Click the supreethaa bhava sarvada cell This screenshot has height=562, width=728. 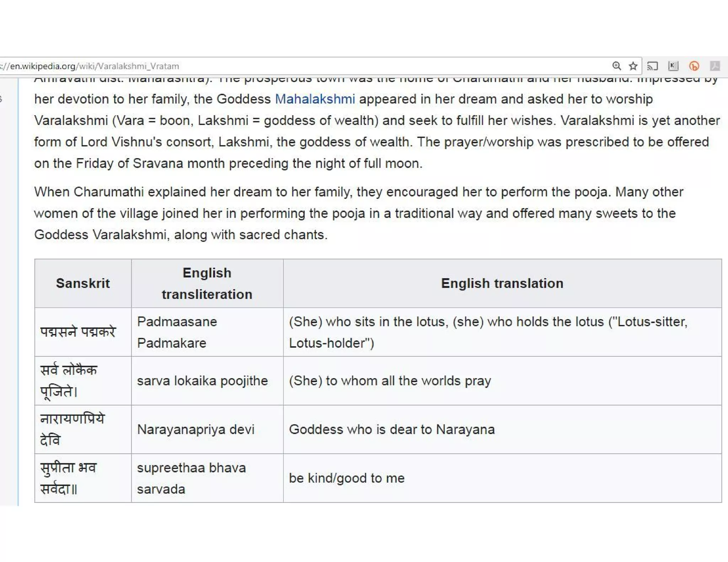(191, 478)
